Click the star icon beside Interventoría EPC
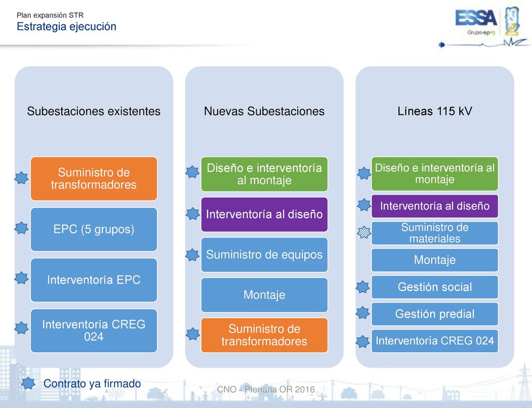Viewport: 532px width, 408px height. click(21, 278)
